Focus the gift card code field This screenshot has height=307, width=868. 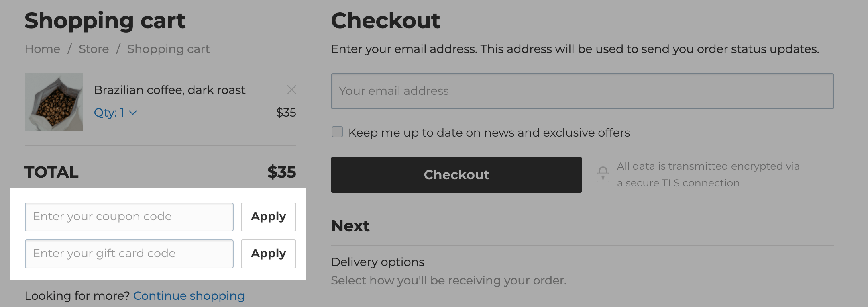click(129, 254)
